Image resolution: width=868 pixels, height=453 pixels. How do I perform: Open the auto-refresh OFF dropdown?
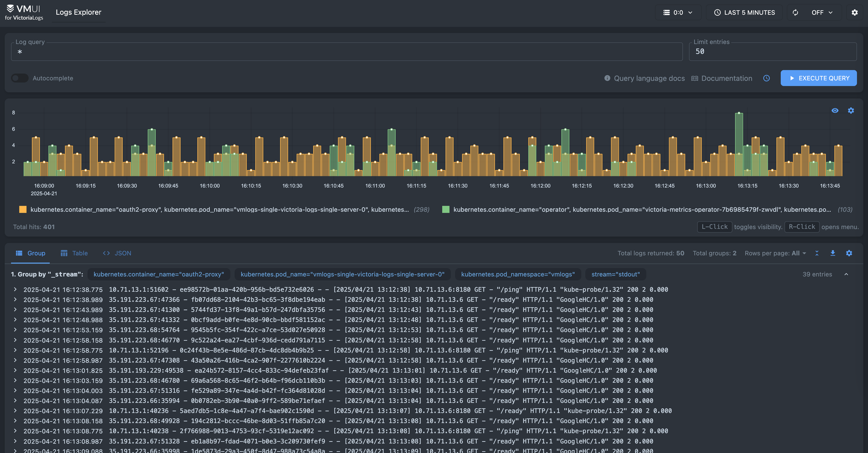tap(822, 13)
